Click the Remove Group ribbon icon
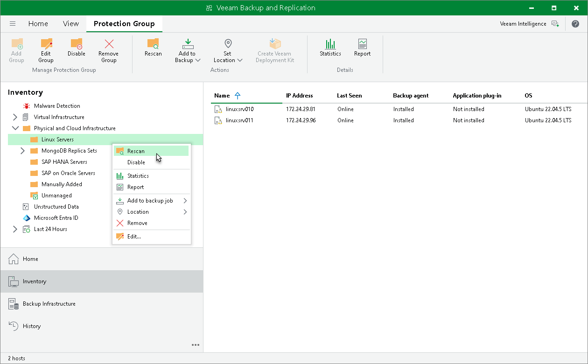 point(109,44)
